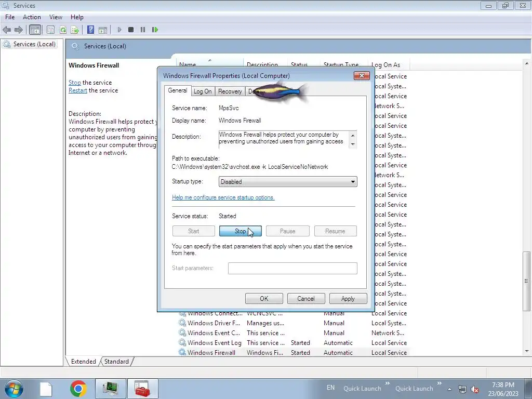Select the Windows Event Log service name
This screenshot has width=532, height=399.
[215, 343]
